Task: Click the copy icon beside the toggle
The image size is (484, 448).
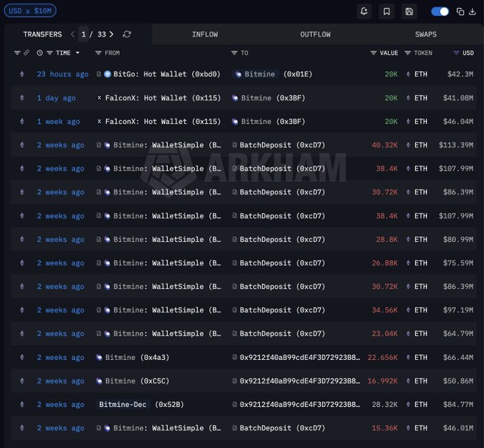Action: (x=461, y=11)
